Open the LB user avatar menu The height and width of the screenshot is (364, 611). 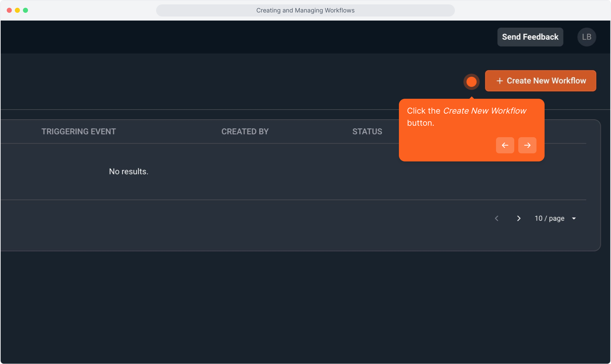pyautogui.click(x=586, y=37)
